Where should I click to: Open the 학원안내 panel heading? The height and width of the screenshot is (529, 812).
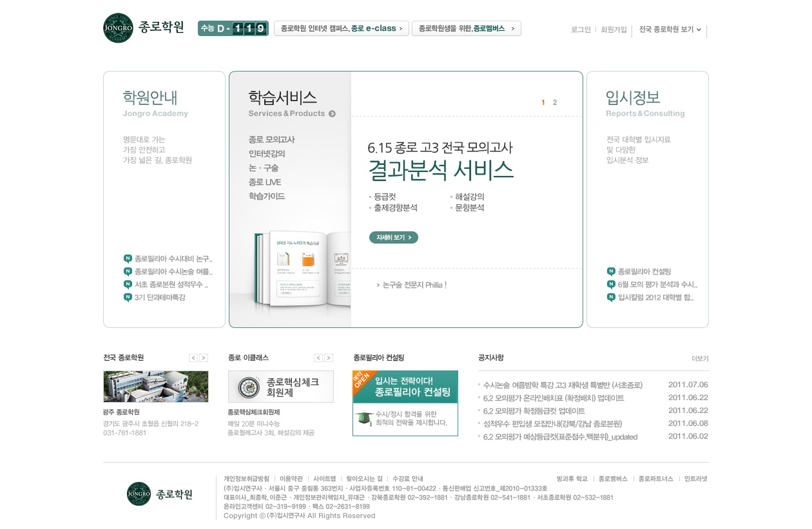click(x=150, y=97)
